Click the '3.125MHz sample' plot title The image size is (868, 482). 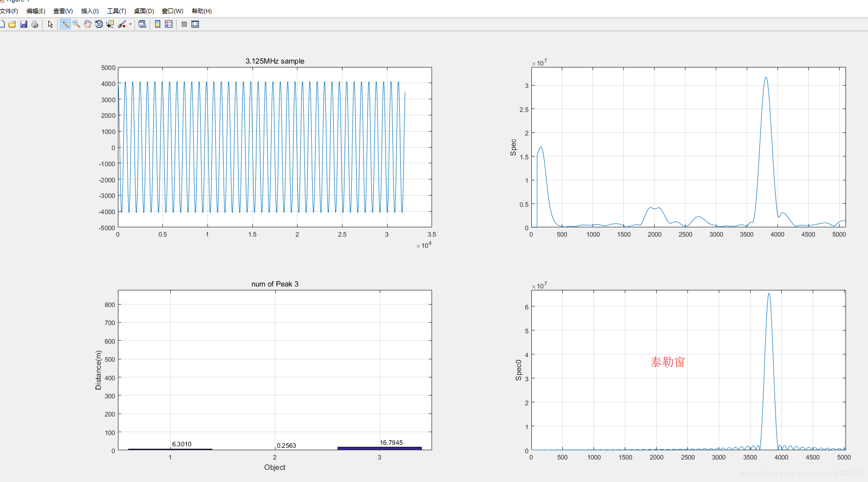[275, 61]
